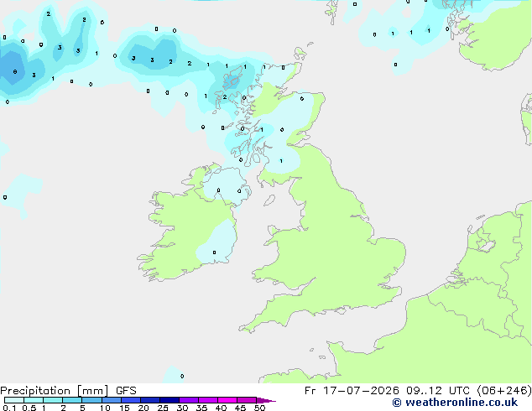
Task: Click the 25–30 mm navy legend swatch
Action: click(170, 400)
